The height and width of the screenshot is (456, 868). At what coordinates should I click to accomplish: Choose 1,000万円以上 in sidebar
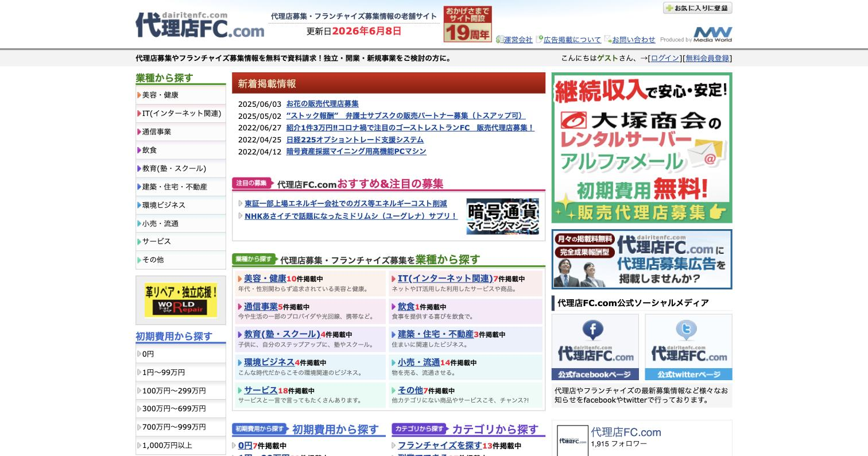point(181,445)
